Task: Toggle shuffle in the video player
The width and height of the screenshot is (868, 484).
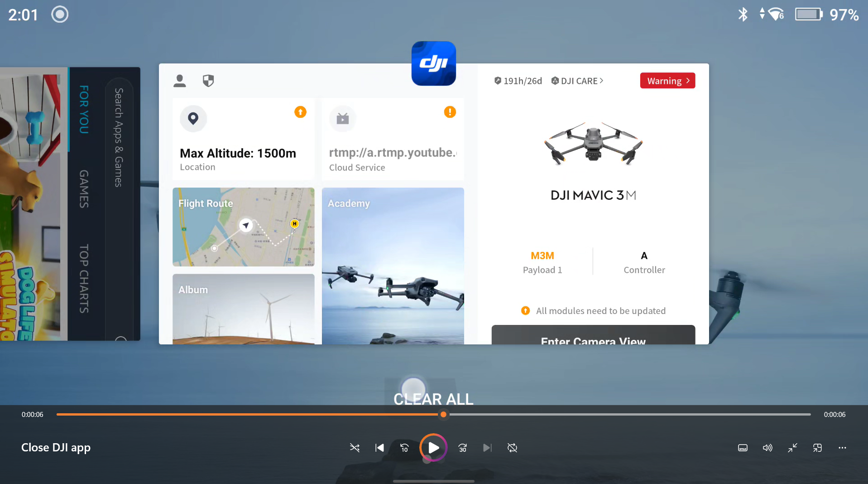Action: [x=355, y=448]
